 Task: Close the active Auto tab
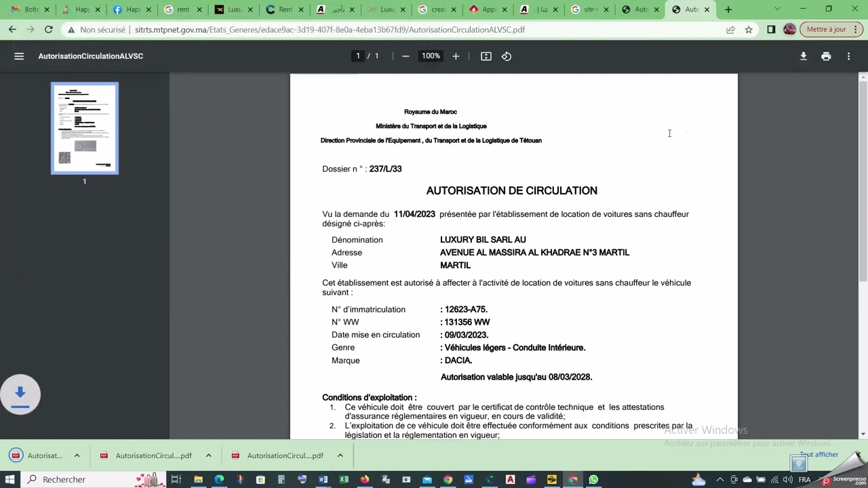click(x=707, y=9)
